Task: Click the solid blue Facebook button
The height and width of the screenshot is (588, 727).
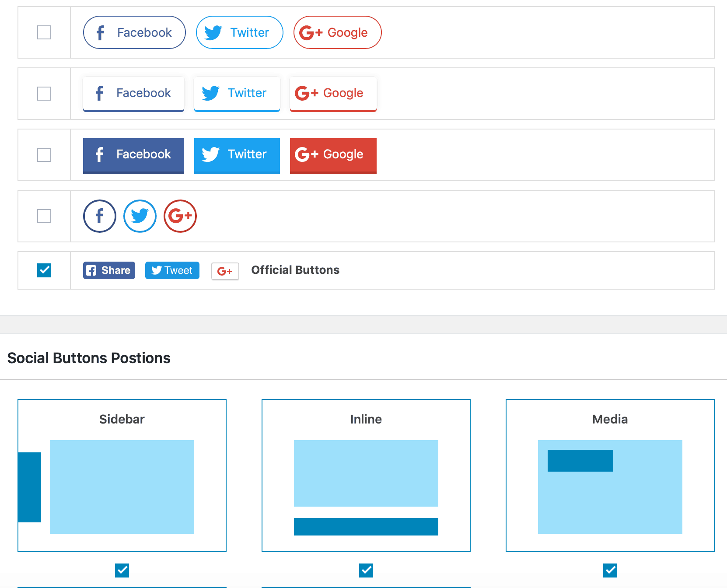Action: click(x=133, y=156)
